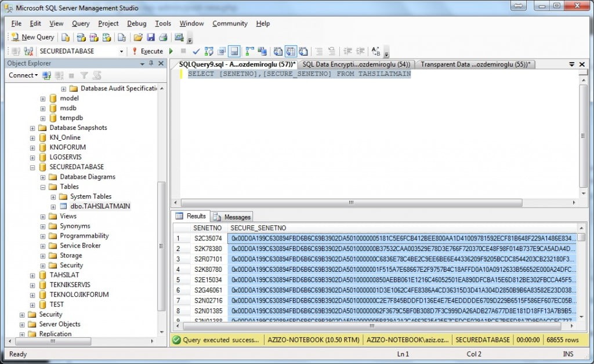The height and width of the screenshot is (364, 594).
Task: Collapse the SECUREDATABASE Tables folder
Action: 43,186
